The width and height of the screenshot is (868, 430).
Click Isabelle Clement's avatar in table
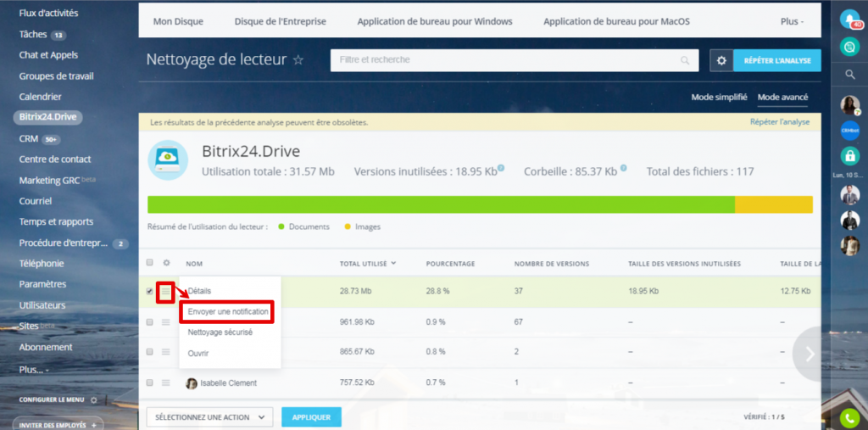[192, 383]
